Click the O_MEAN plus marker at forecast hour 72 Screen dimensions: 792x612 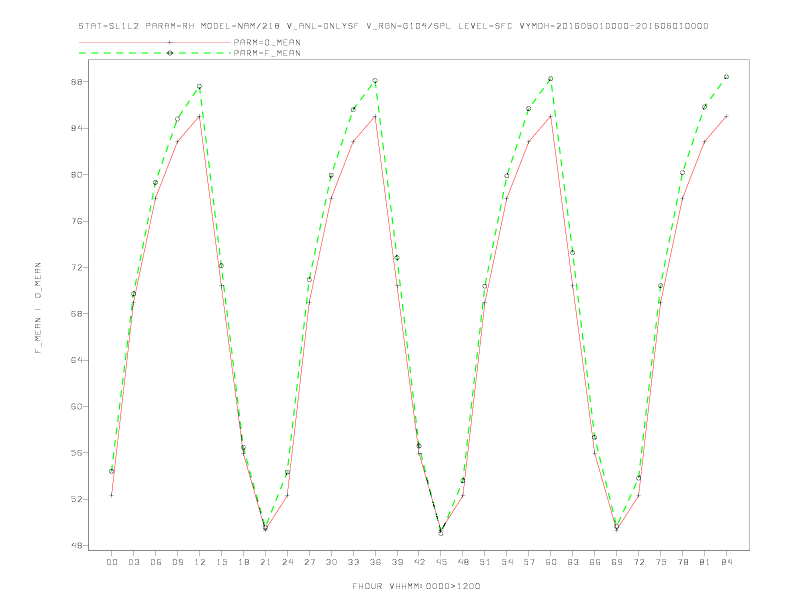[x=638, y=495]
